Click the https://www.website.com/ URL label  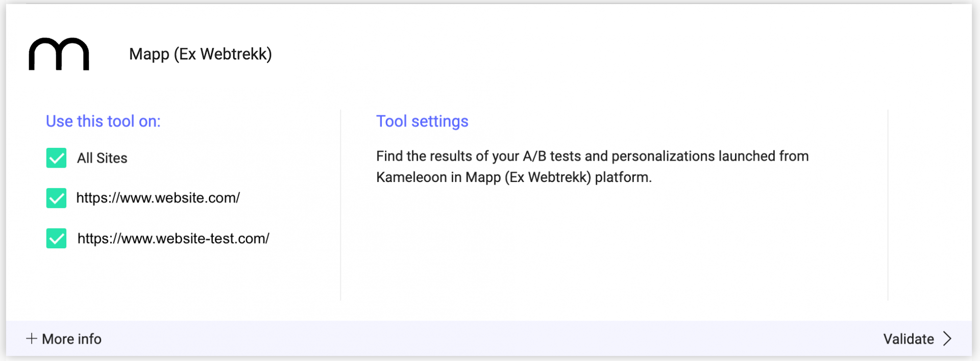[x=158, y=198]
